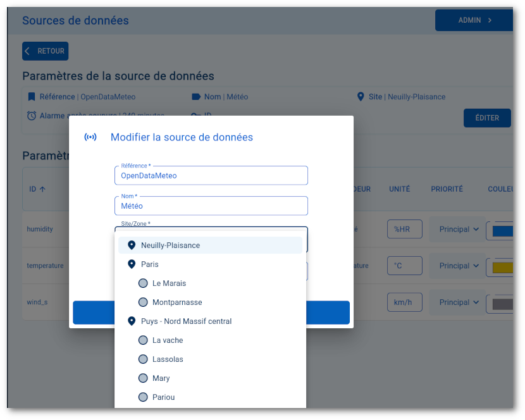Click the ÉDITER button
The image size is (525, 420).
487,118
